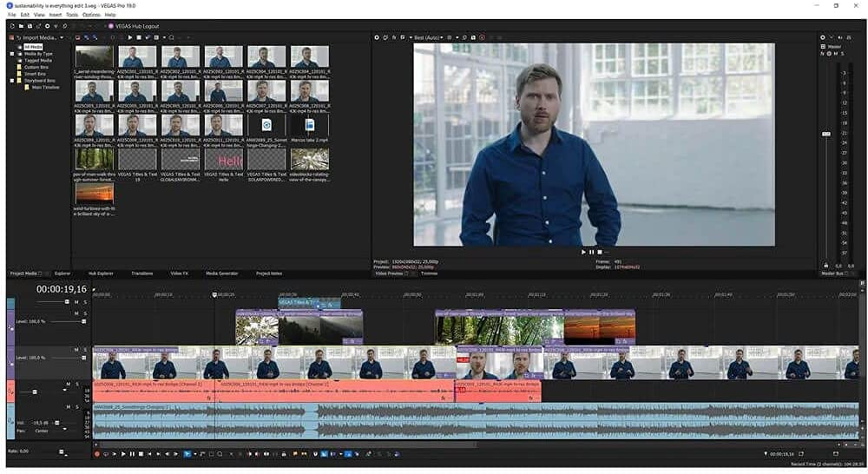Select the aerial meandering river thumbnail
This screenshot has width=868, height=474.
(x=94, y=56)
